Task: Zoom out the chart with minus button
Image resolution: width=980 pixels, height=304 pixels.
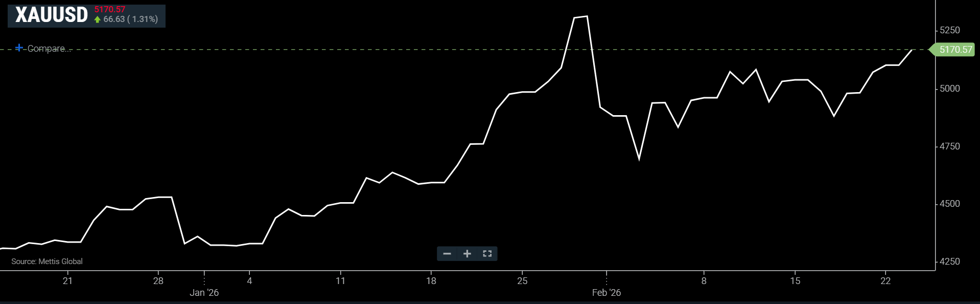Action: (x=447, y=254)
